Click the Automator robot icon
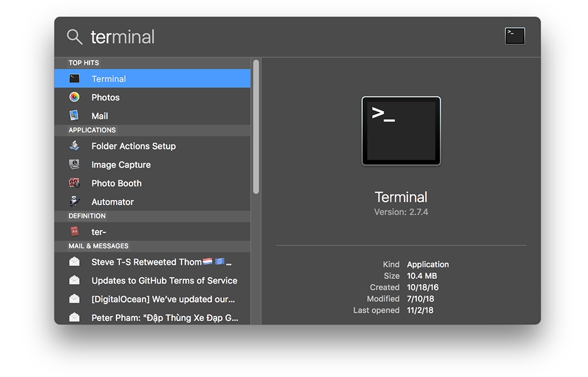588x377 pixels. (74, 201)
